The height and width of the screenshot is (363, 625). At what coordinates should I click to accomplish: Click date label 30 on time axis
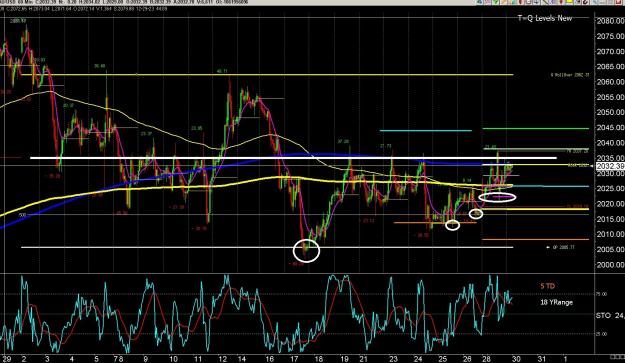(x=516, y=359)
